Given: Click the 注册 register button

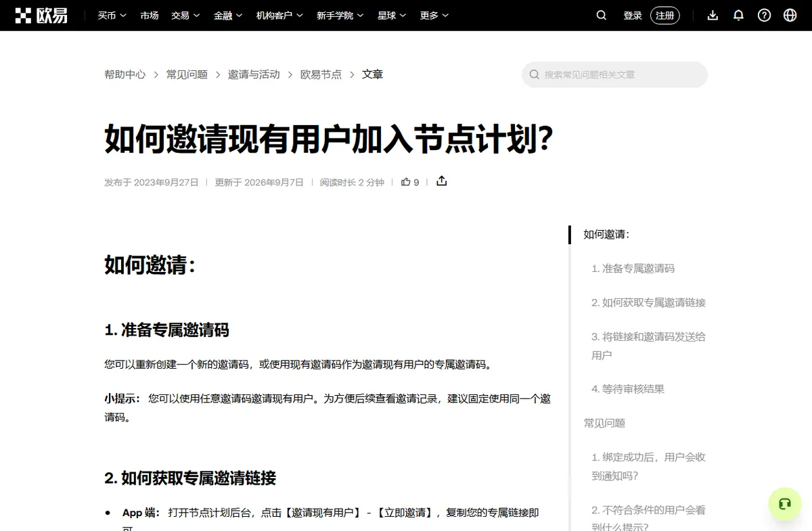Looking at the screenshot, I should 665,15.
